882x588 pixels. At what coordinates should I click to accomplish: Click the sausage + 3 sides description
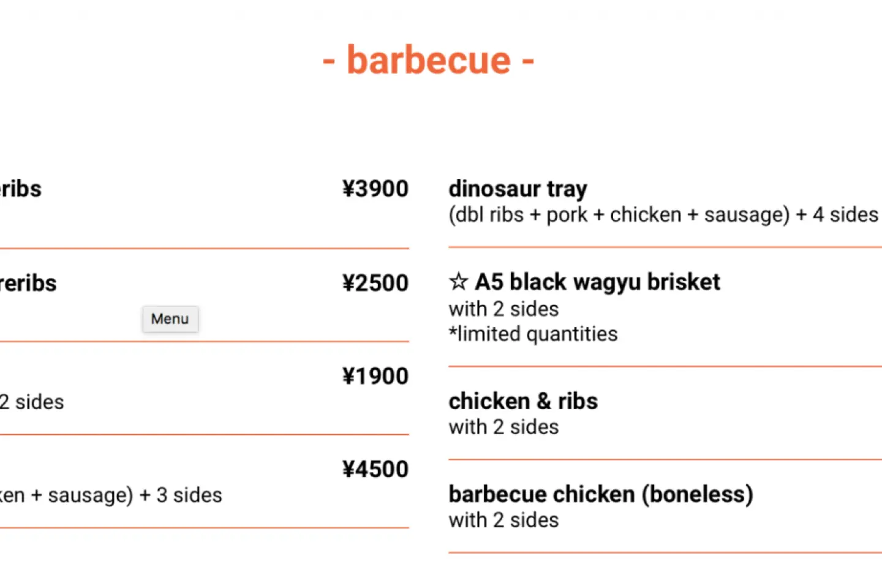111,496
